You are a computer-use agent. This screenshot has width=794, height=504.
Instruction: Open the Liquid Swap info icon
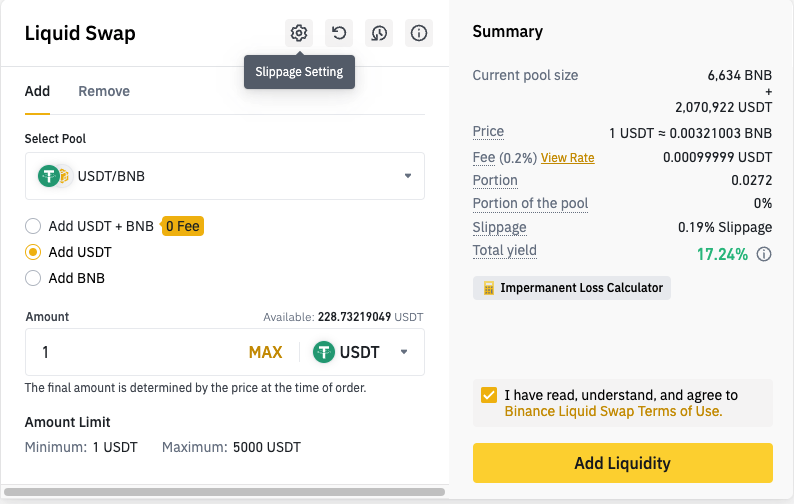[x=419, y=33]
